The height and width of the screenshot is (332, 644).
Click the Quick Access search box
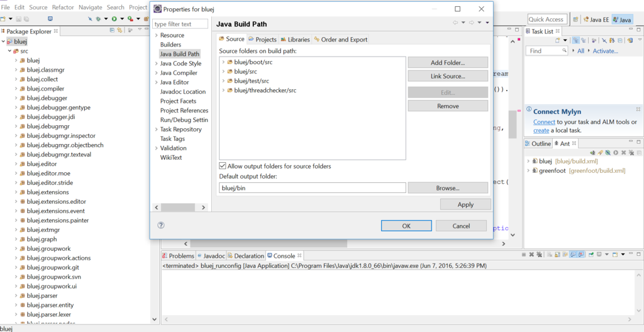coord(547,19)
